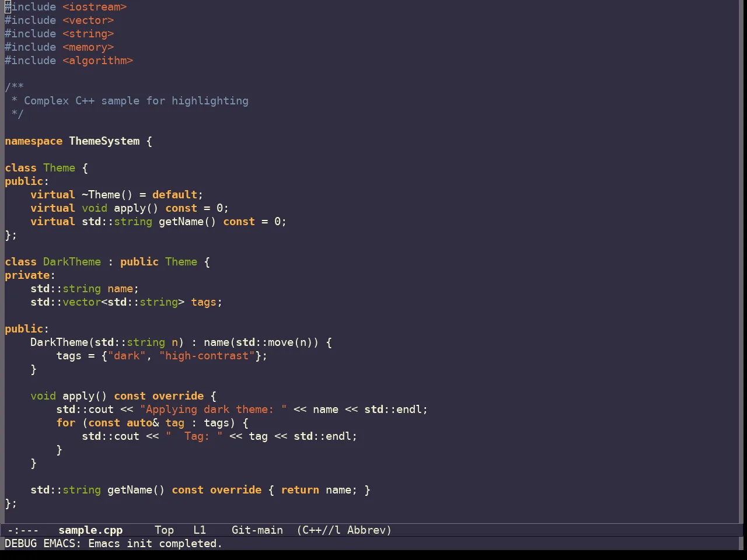Click the 'return' keyword
This screenshot has height=560, width=747.
300,490
